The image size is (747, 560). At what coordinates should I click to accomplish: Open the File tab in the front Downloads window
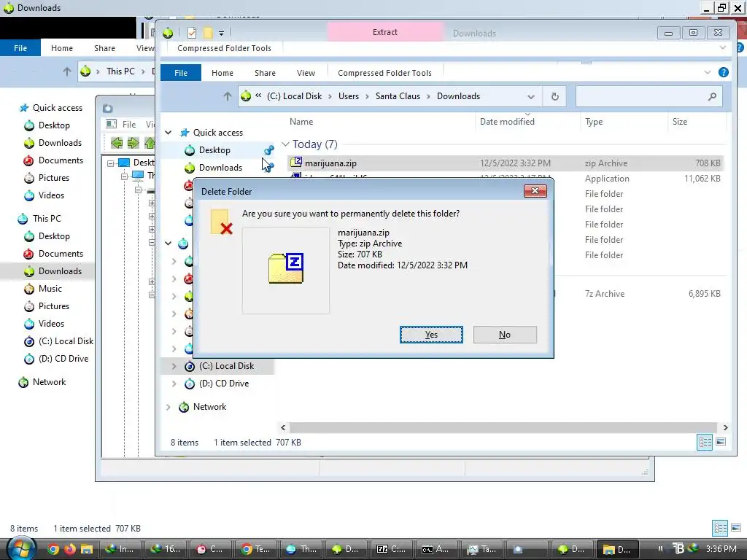click(181, 73)
